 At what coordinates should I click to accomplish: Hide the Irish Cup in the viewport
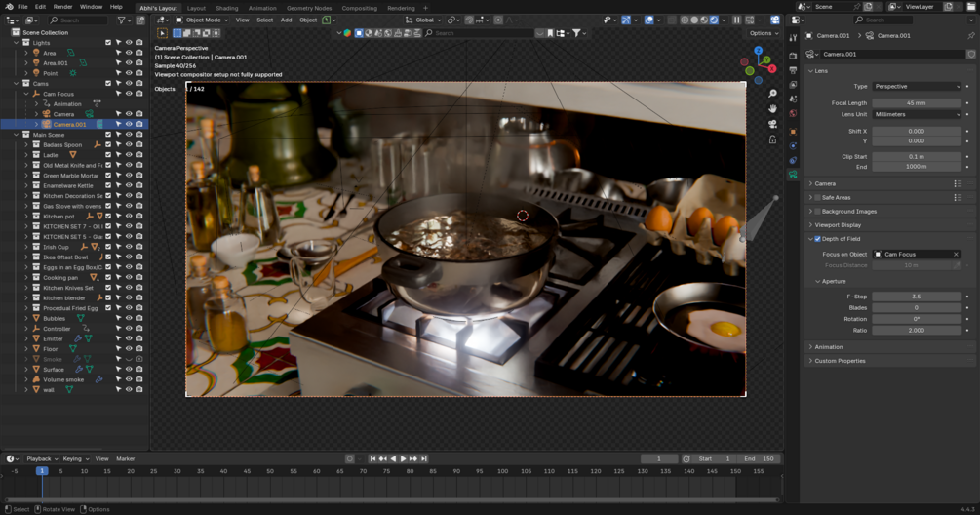(129, 247)
